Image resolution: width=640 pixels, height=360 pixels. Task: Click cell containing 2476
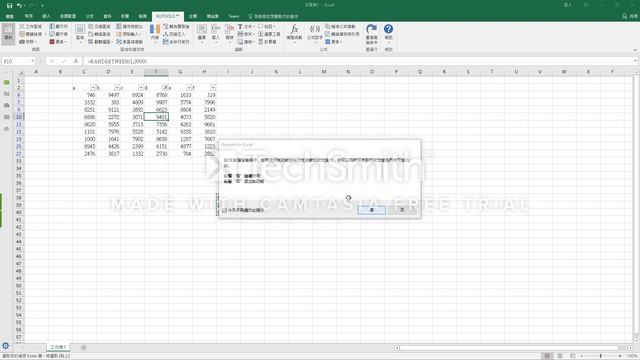point(84,154)
